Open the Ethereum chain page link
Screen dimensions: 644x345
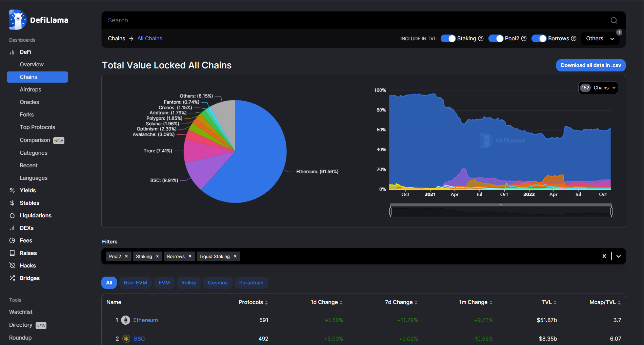point(145,320)
